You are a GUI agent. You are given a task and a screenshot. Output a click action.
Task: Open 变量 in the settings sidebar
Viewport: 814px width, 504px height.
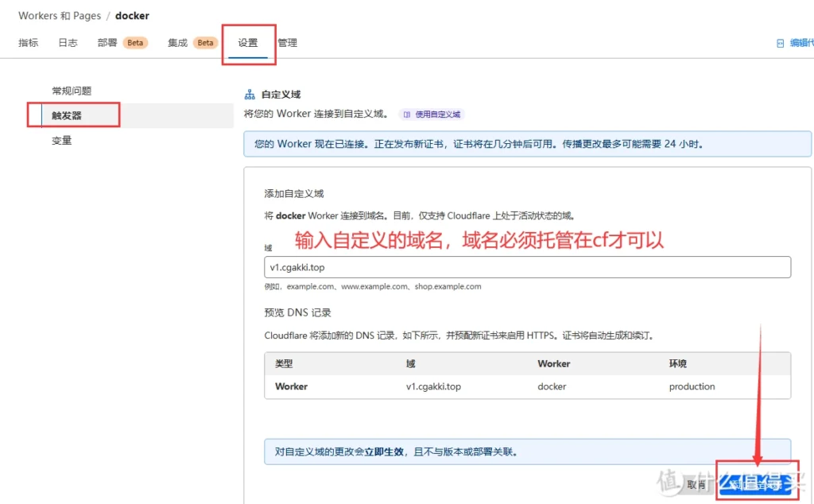[x=62, y=141]
